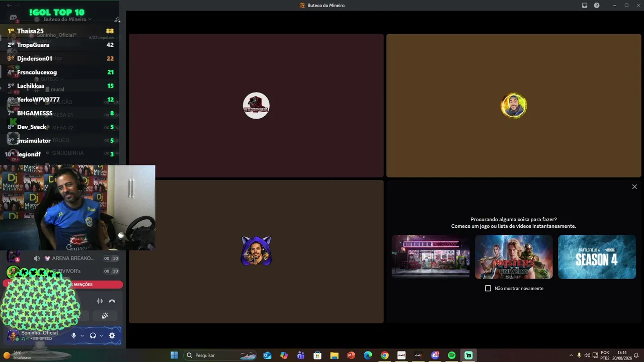Launch the Battlefield 6 Season 4 activity
Viewport: 644px width, 362px height.
[597, 257]
